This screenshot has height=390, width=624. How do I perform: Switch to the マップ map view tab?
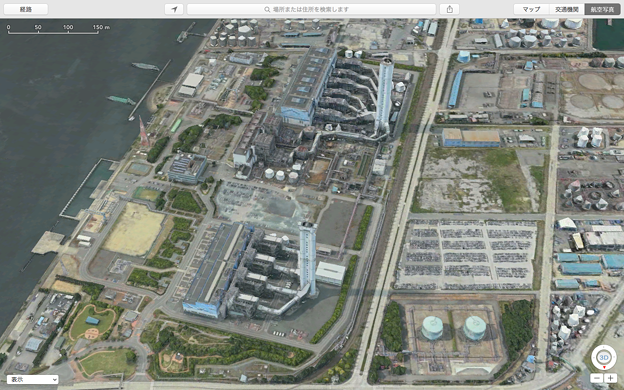(x=531, y=9)
